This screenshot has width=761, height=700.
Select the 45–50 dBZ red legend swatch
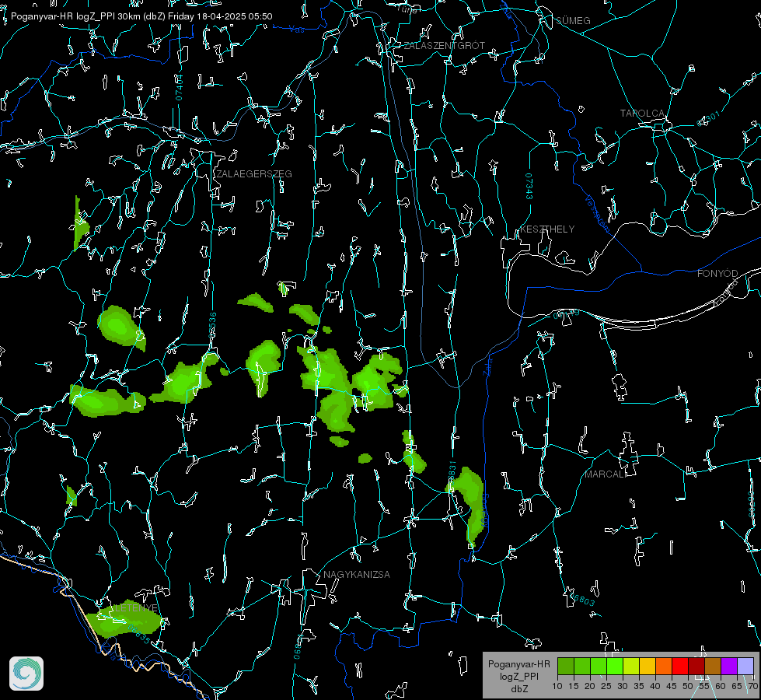pyautogui.click(x=680, y=666)
